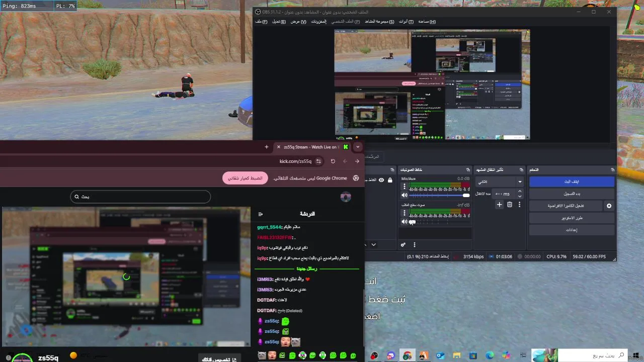Viewport: 644px width, 362px height.
Task: Undock the controls panel
Action: tap(612, 170)
